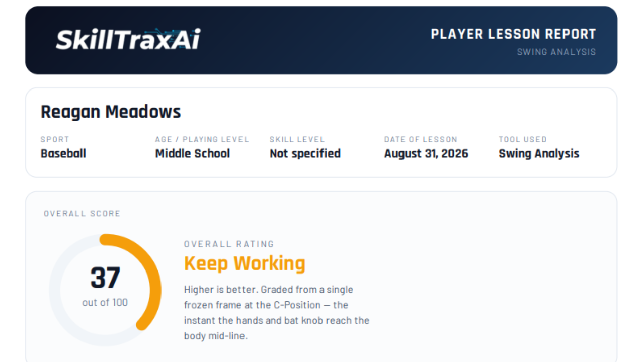Click the SkillTraxAi logo
The height and width of the screenshot is (362, 644).
pyautogui.click(x=128, y=40)
